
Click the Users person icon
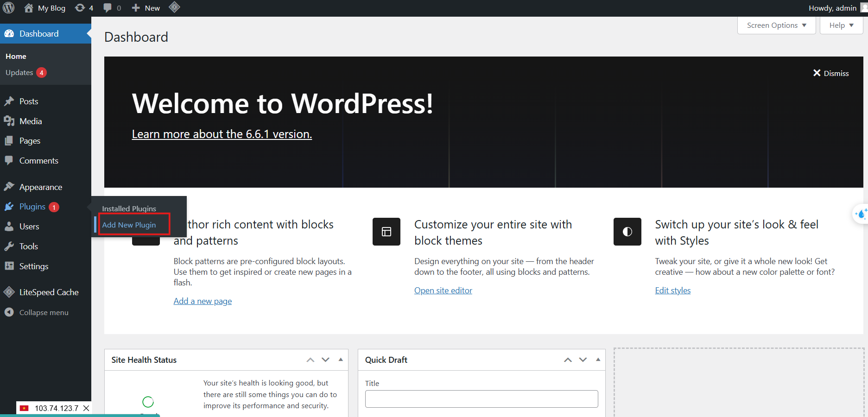9,226
